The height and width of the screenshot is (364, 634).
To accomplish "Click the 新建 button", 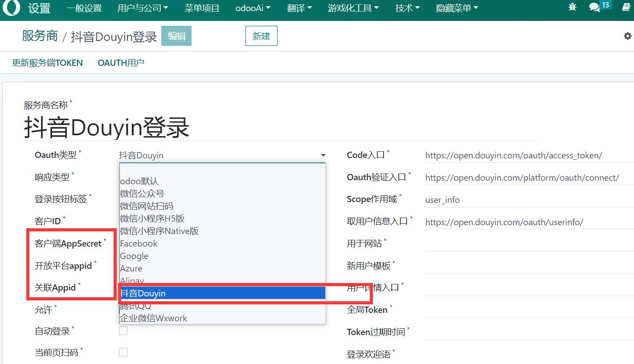I will point(262,36).
